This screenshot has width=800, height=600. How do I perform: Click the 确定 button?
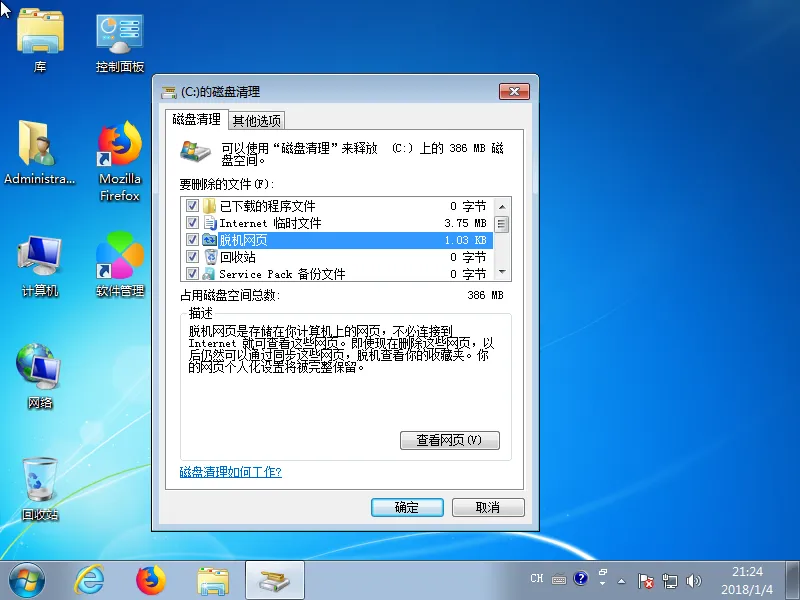(407, 507)
